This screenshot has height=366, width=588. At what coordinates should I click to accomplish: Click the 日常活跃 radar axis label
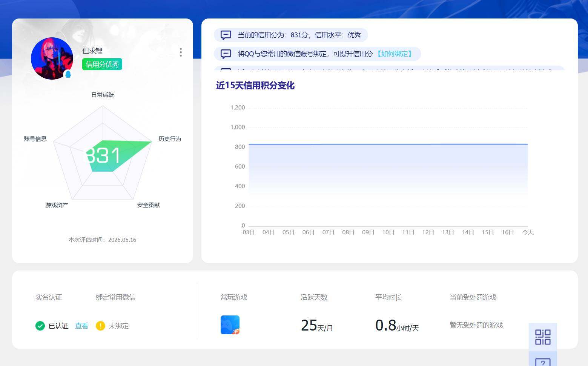point(103,95)
